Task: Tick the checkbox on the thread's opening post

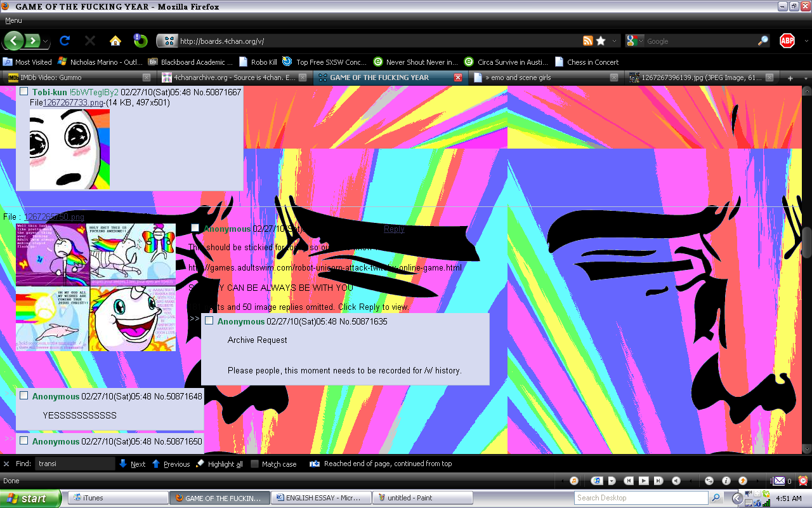Action: [x=195, y=228]
